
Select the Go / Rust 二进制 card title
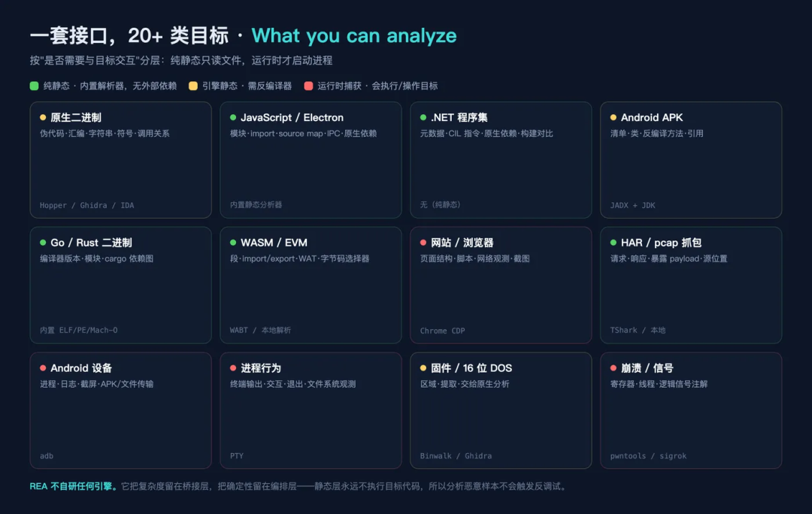tap(91, 243)
